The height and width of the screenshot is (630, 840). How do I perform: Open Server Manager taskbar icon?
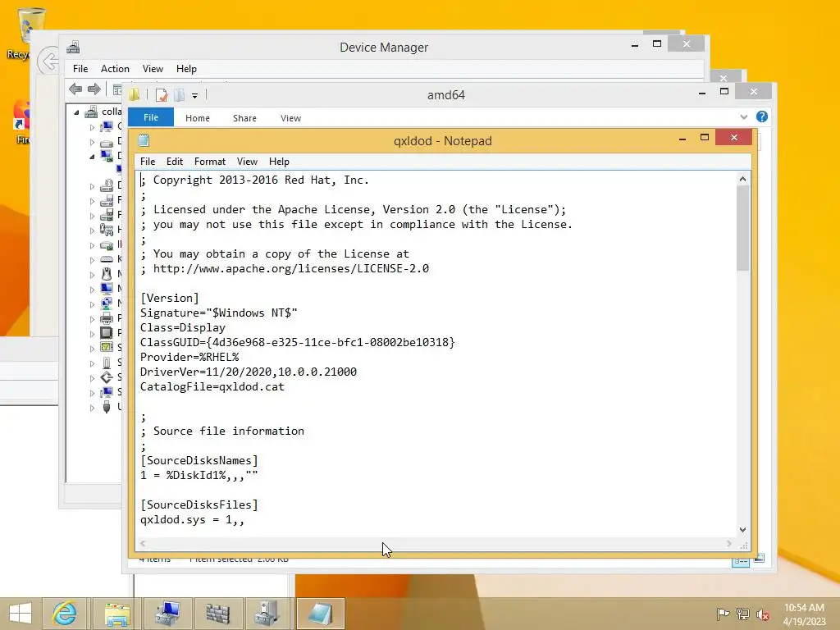point(167,614)
